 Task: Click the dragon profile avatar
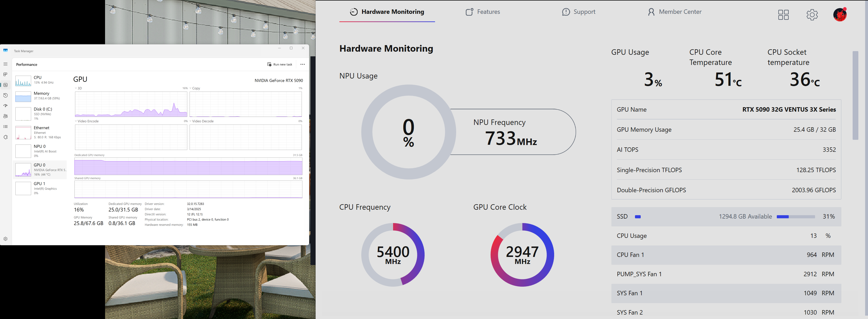840,15
